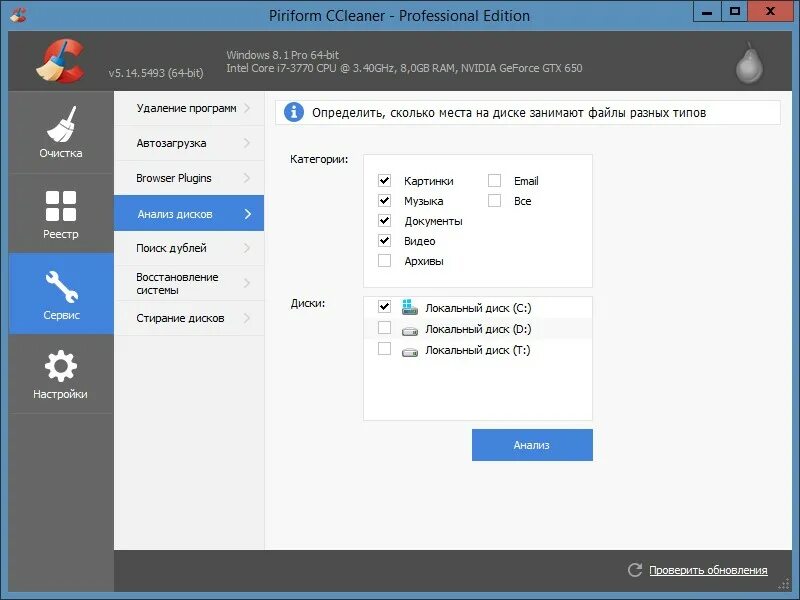800x600 pixels.
Task: Minimize the CCleaner window
Action: click(707, 11)
